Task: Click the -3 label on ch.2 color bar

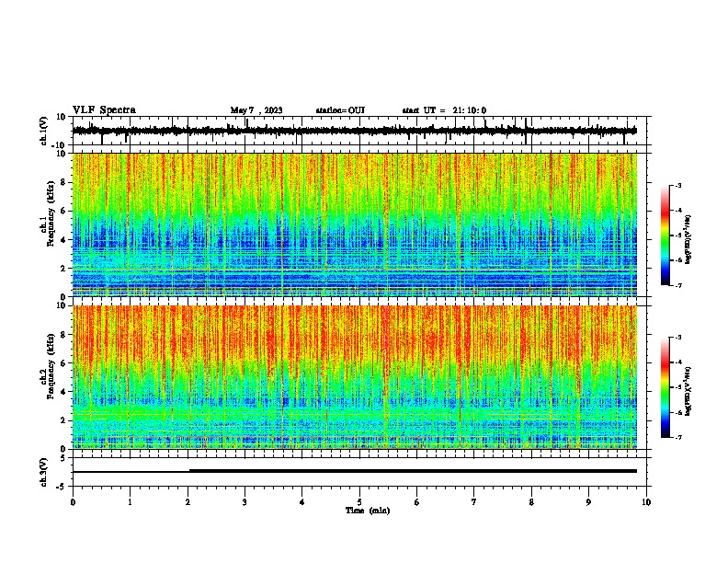Action: pos(678,338)
